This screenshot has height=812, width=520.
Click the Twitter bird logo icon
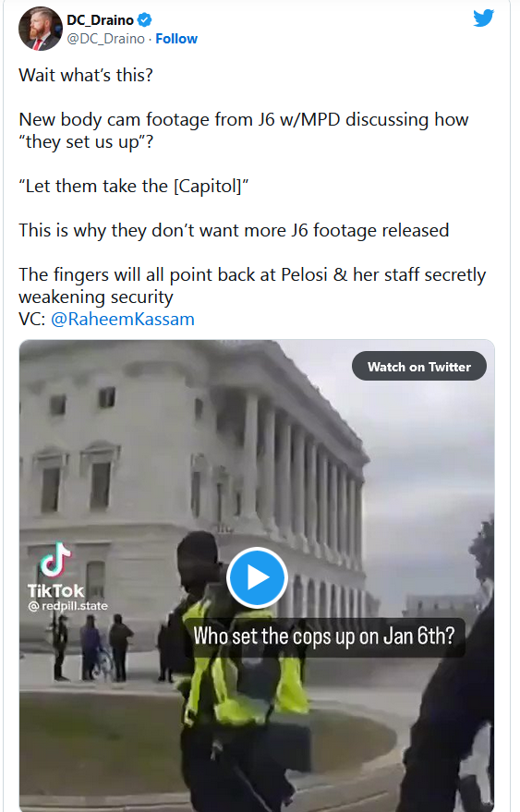tap(483, 18)
